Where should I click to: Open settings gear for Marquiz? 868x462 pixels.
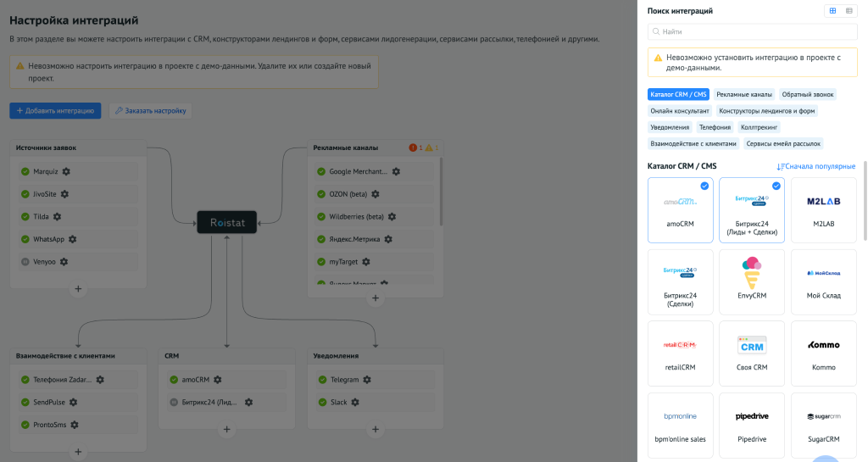click(66, 171)
